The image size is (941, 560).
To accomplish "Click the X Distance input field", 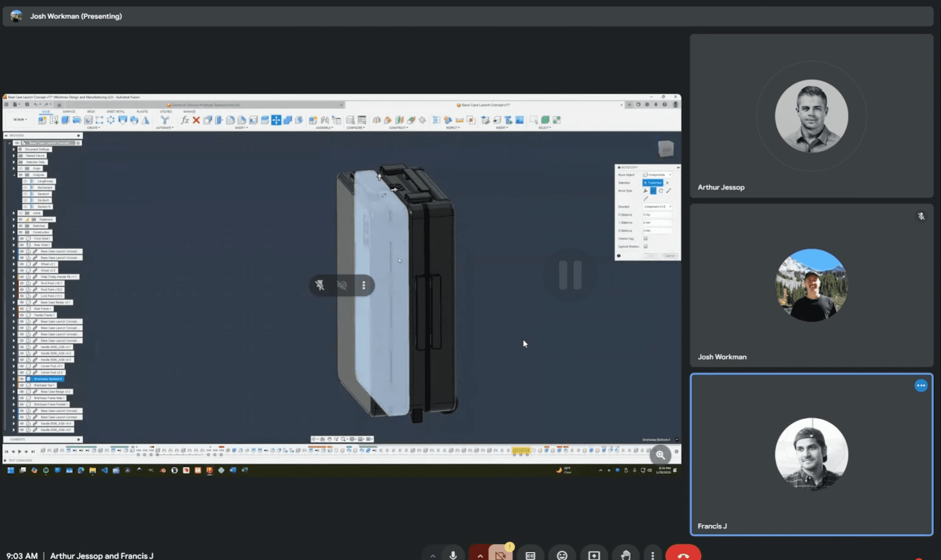I will (657, 215).
